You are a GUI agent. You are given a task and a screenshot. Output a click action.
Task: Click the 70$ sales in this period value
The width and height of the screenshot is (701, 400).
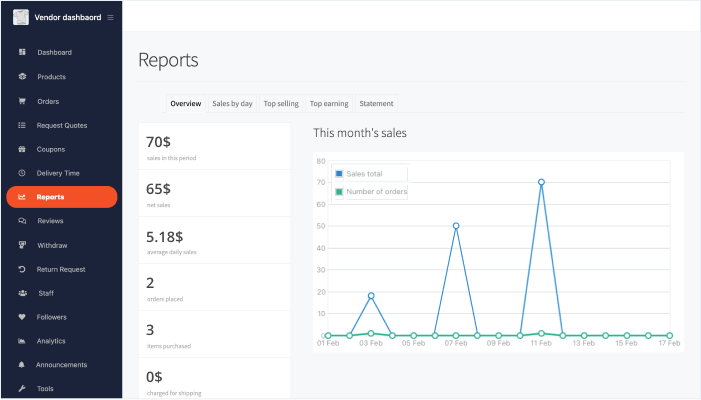(x=158, y=142)
